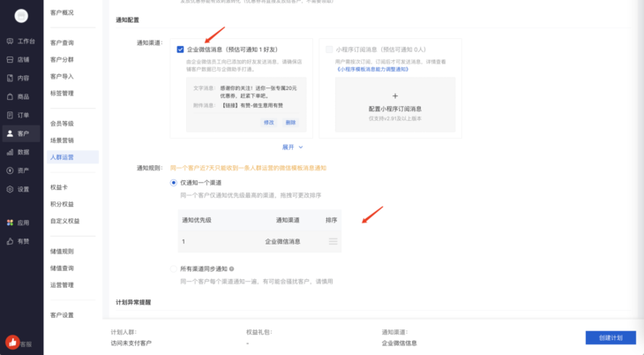The width and height of the screenshot is (644, 355).
Task: Open 客户分群 submenu item
Action: click(x=62, y=59)
